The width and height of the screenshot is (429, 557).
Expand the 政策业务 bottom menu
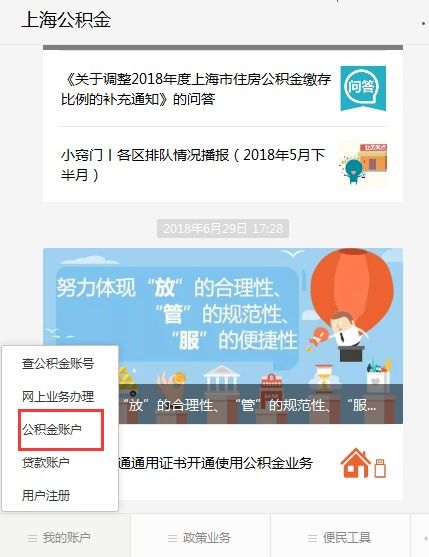pos(200,538)
